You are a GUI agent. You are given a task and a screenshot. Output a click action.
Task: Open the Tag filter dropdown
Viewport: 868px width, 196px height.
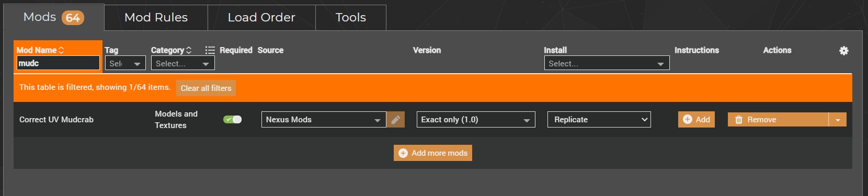[125, 63]
